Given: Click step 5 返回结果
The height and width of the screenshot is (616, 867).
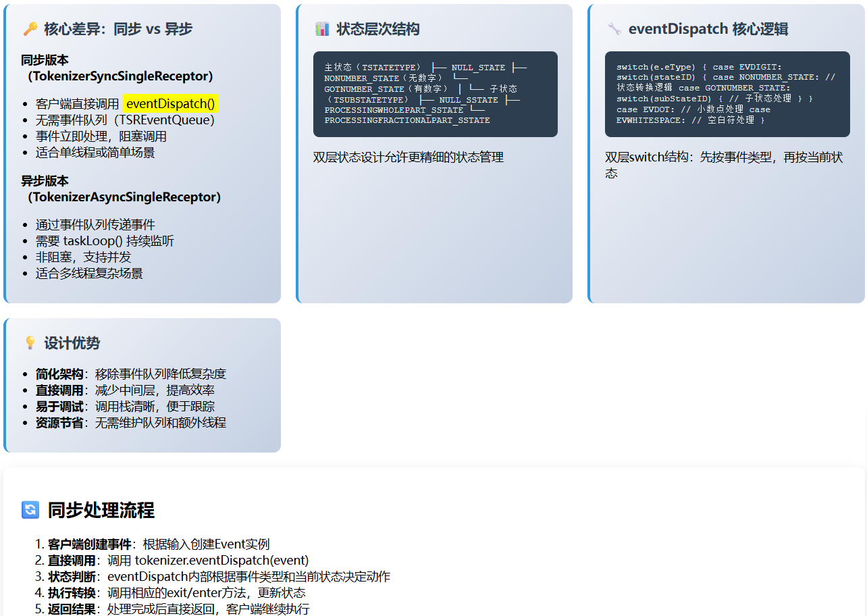Looking at the screenshot, I should pyautogui.click(x=178, y=609).
